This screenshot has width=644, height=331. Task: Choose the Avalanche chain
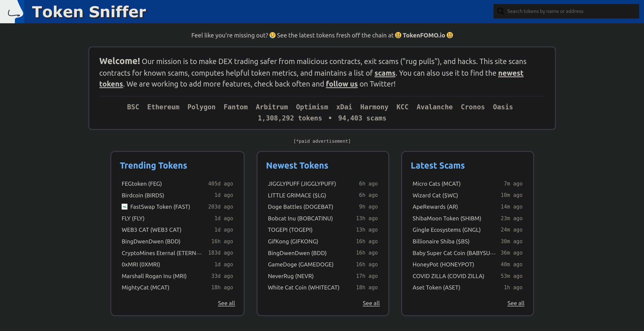point(434,107)
